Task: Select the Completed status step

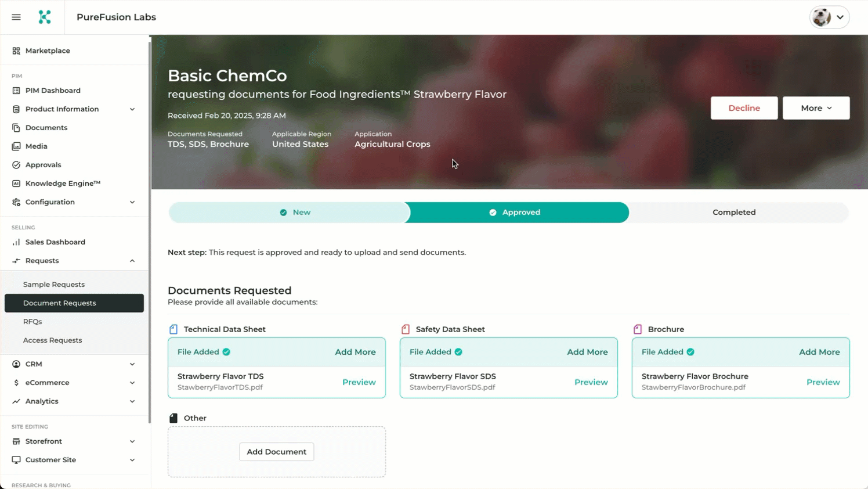Action: (x=734, y=213)
